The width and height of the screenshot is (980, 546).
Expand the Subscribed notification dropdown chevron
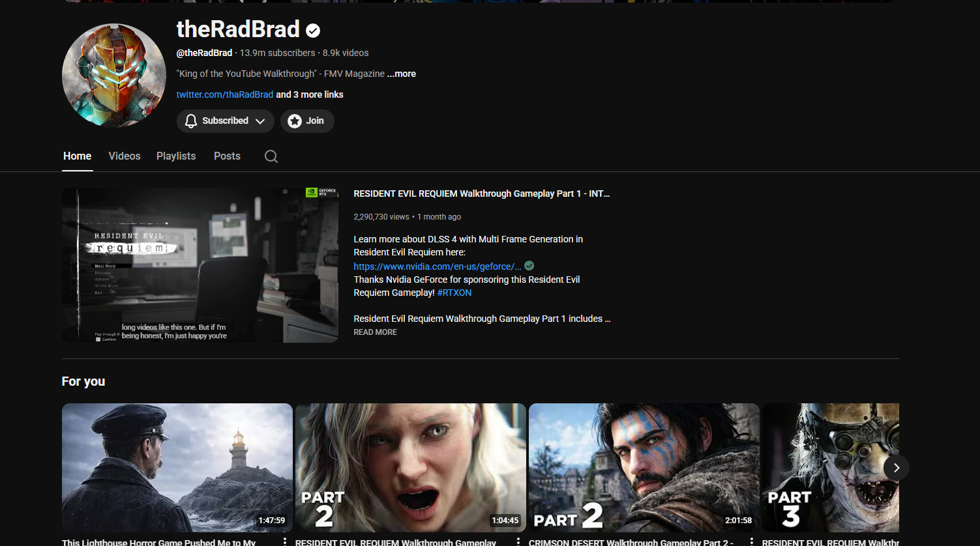tap(260, 121)
